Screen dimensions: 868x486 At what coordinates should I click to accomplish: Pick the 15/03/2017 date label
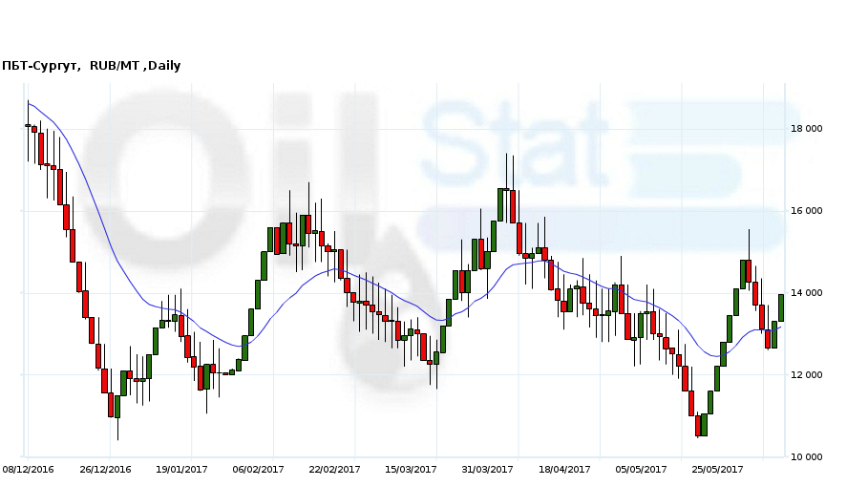[412, 469]
